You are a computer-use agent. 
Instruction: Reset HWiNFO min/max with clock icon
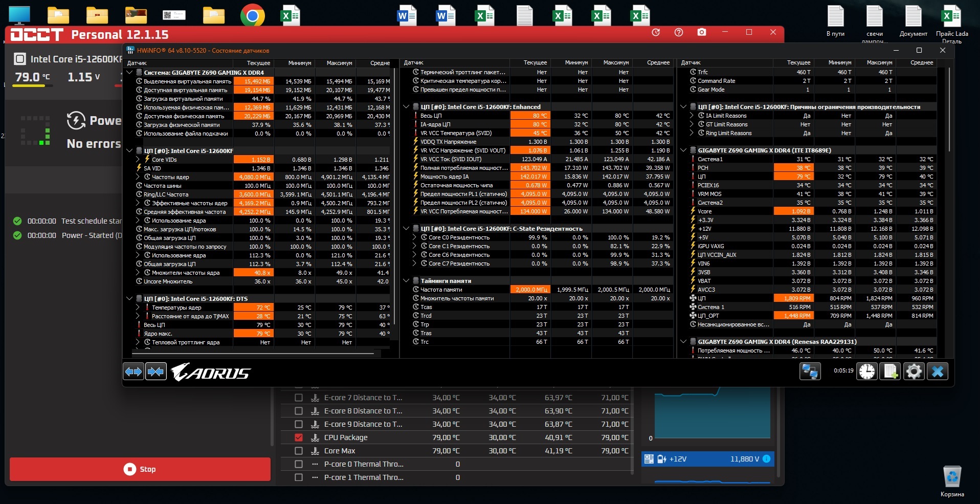click(867, 371)
